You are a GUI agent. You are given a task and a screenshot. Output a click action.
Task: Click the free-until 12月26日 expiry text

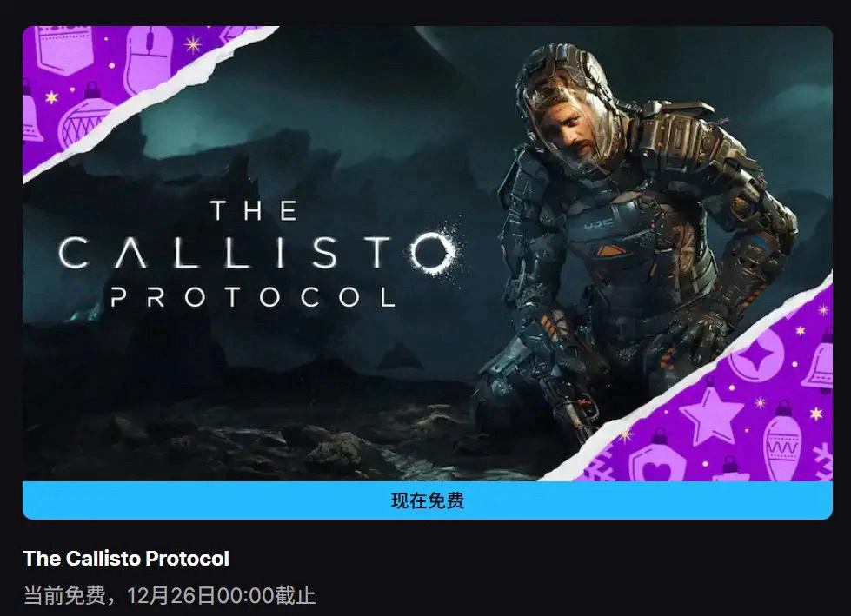170,595
